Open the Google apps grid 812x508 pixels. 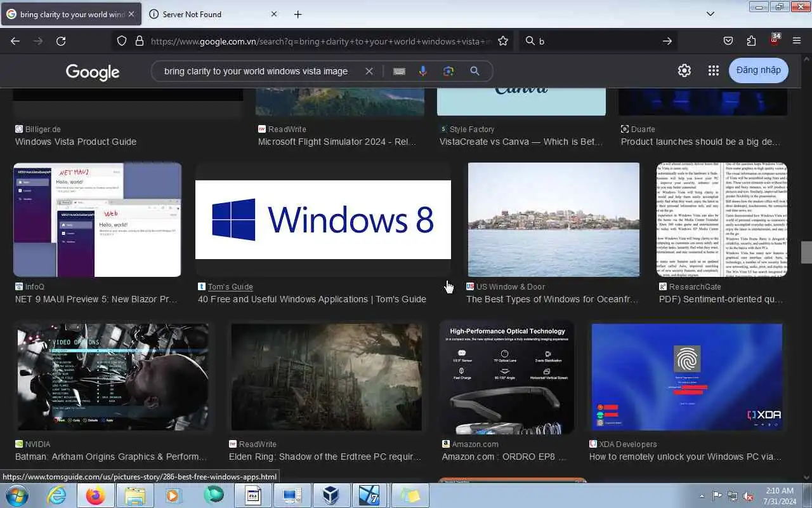coord(713,70)
